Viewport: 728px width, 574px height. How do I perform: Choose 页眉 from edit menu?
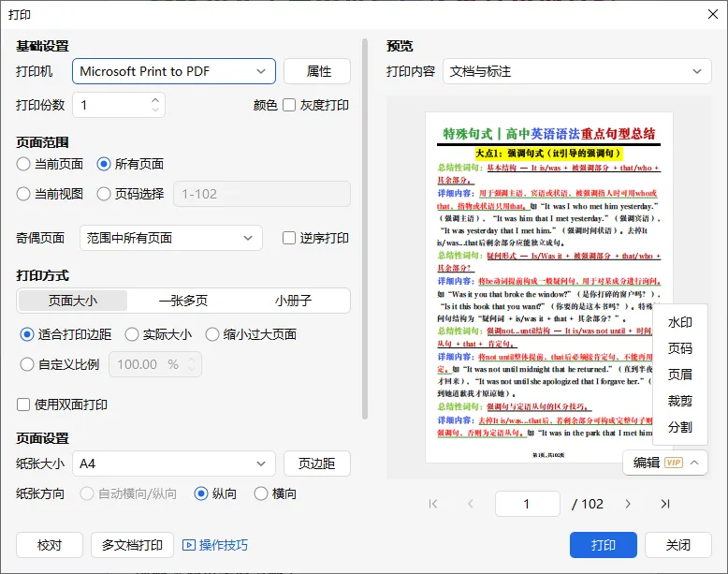point(679,375)
